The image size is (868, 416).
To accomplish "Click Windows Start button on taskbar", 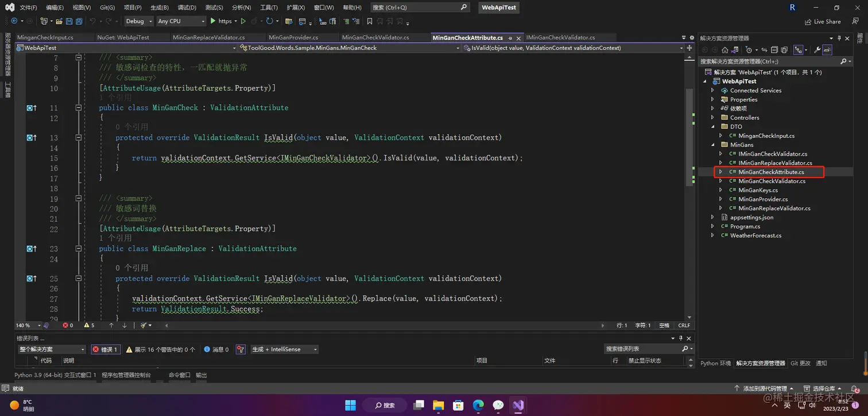I will pos(350,405).
